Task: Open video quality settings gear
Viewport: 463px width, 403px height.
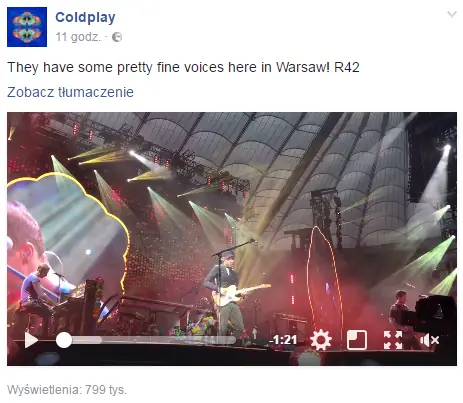Action: [x=321, y=340]
